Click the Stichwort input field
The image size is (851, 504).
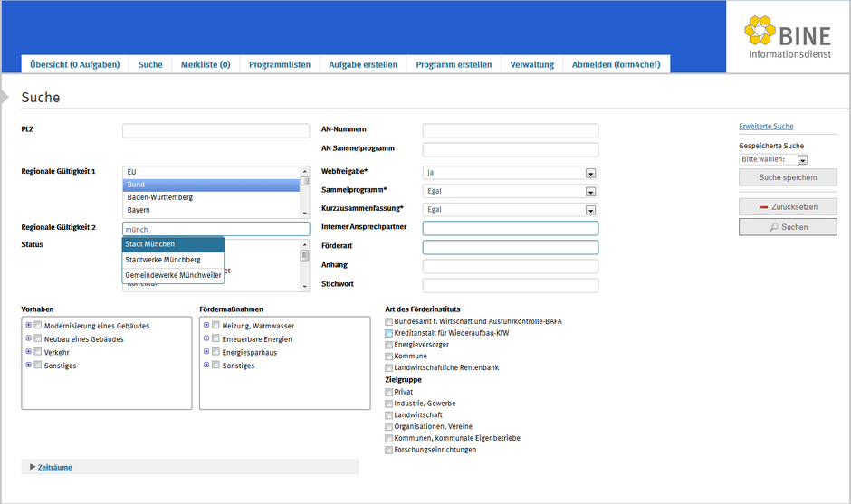pyautogui.click(x=511, y=285)
